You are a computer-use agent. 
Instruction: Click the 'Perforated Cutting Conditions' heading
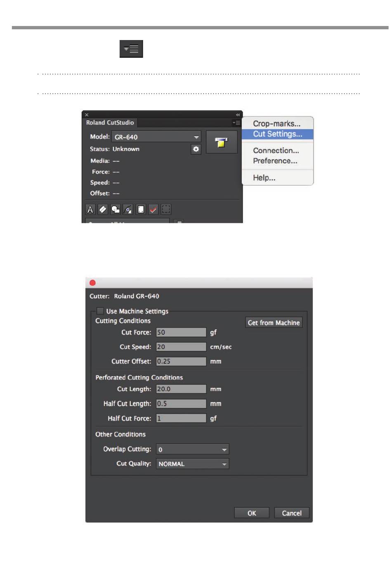point(139,377)
